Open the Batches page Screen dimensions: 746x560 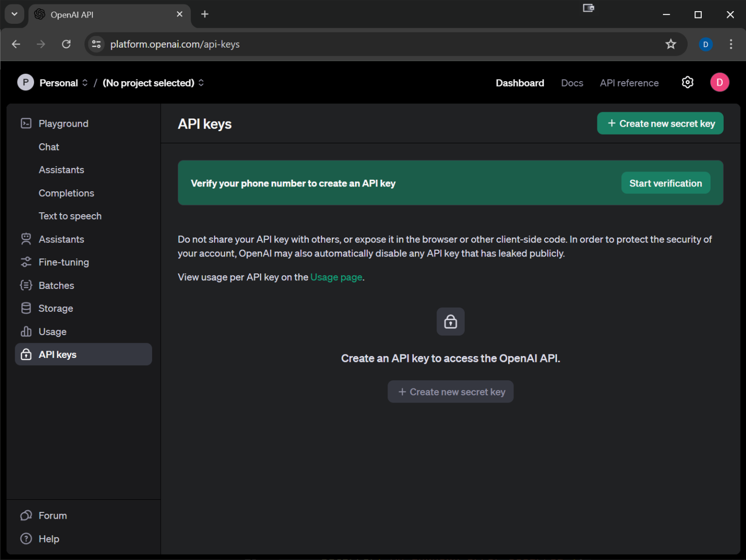coord(56,286)
